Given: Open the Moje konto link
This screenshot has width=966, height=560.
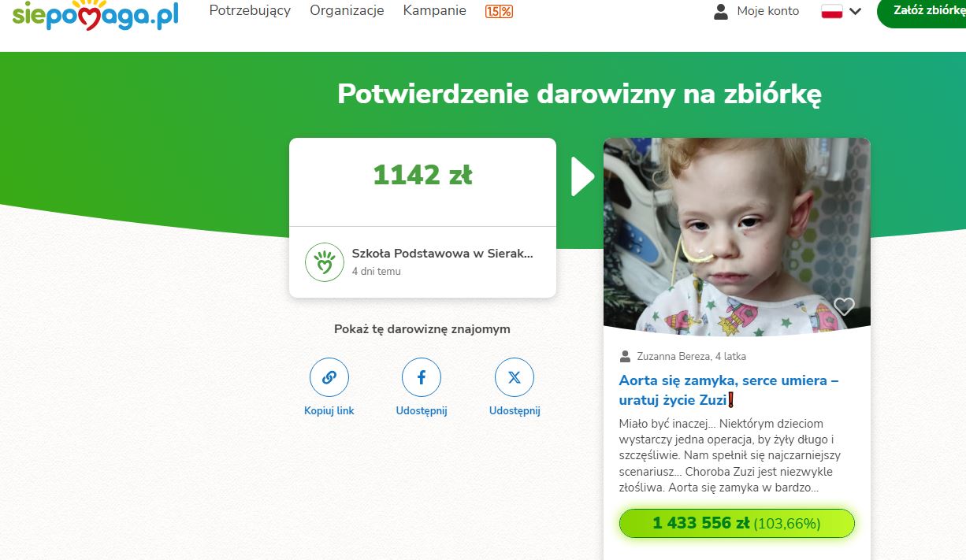Looking at the screenshot, I should [767, 11].
